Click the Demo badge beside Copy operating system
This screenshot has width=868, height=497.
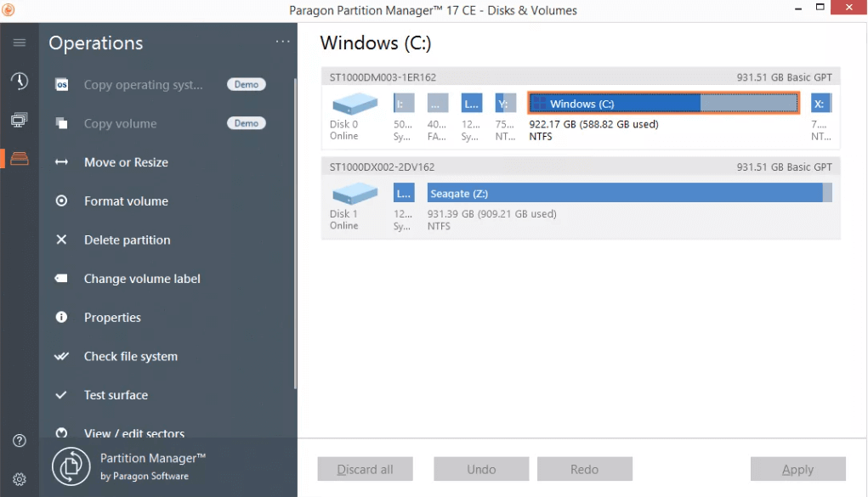click(x=247, y=84)
